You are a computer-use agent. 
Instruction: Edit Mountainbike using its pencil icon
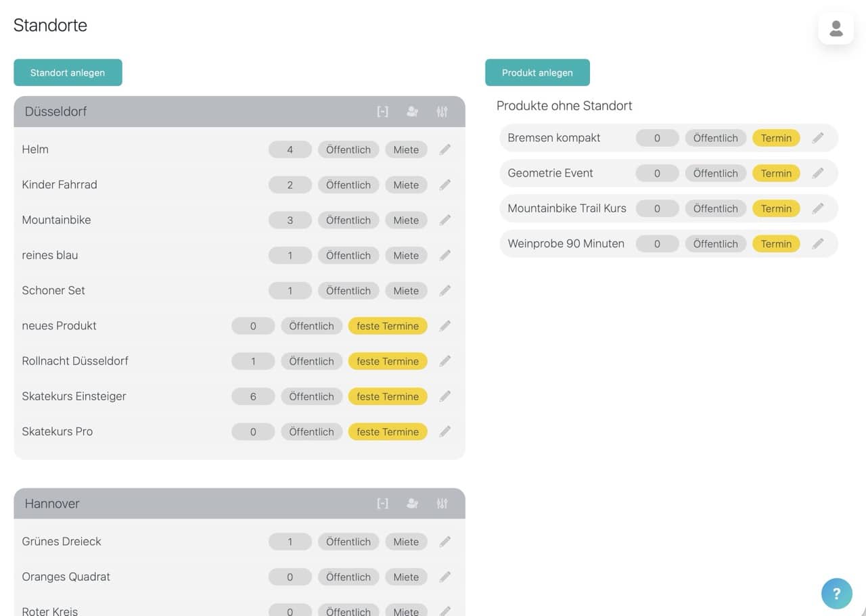point(445,220)
